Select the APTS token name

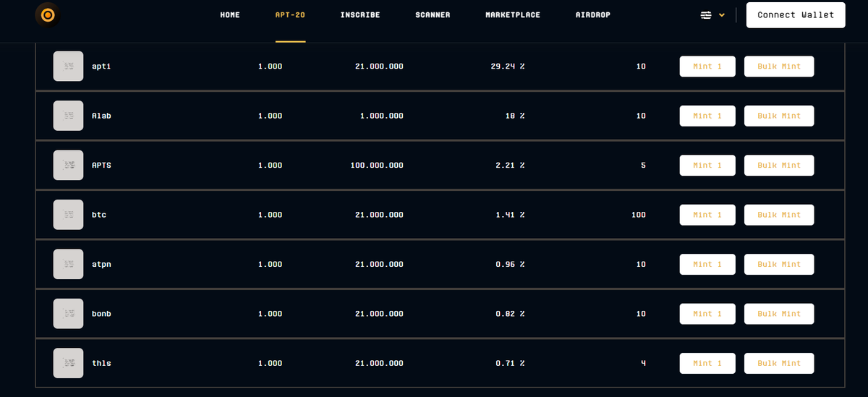point(101,166)
